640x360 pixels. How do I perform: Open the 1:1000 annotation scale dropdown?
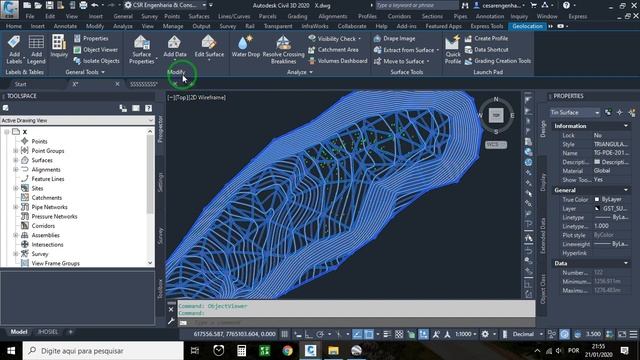466,334
